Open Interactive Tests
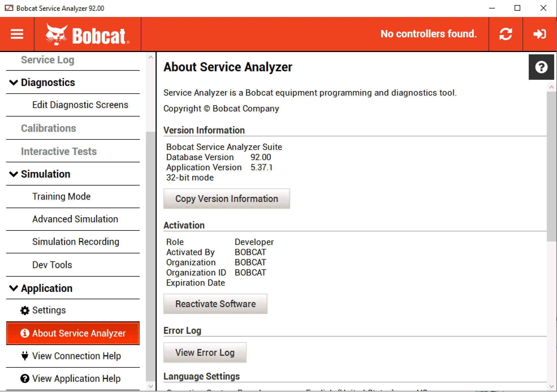Screen dimensions: 557x392 coord(59,151)
